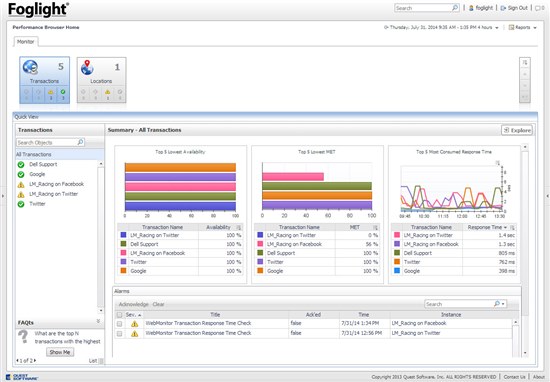
Task: Go to the previous FAQ with the left arrow
Action: coord(17,360)
